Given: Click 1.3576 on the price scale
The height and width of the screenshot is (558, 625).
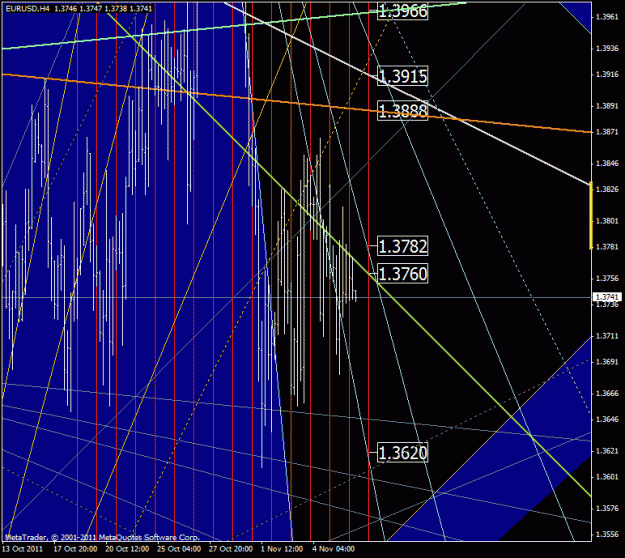Looking at the screenshot, I should pyautogui.click(x=607, y=509).
